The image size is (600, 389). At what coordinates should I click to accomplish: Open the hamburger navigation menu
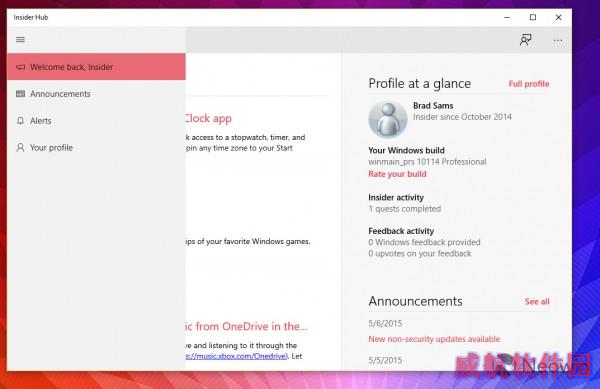(x=20, y=40)
